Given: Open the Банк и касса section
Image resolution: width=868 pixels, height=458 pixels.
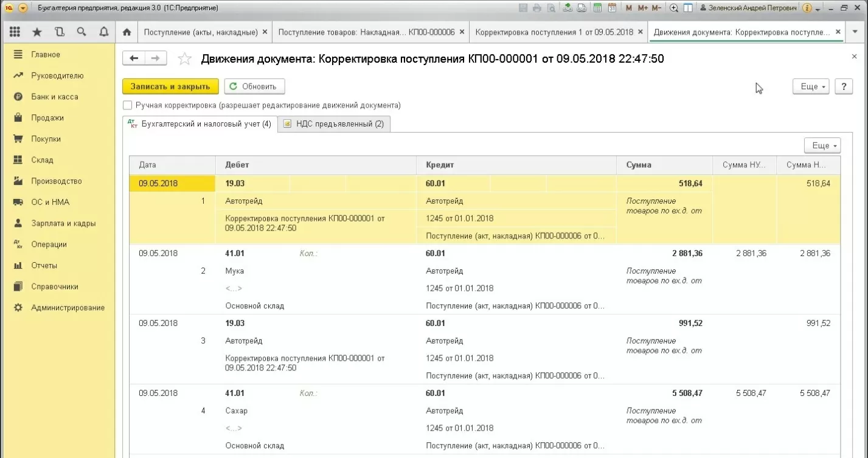Looking at the screenshot, I should coord(55,97).
